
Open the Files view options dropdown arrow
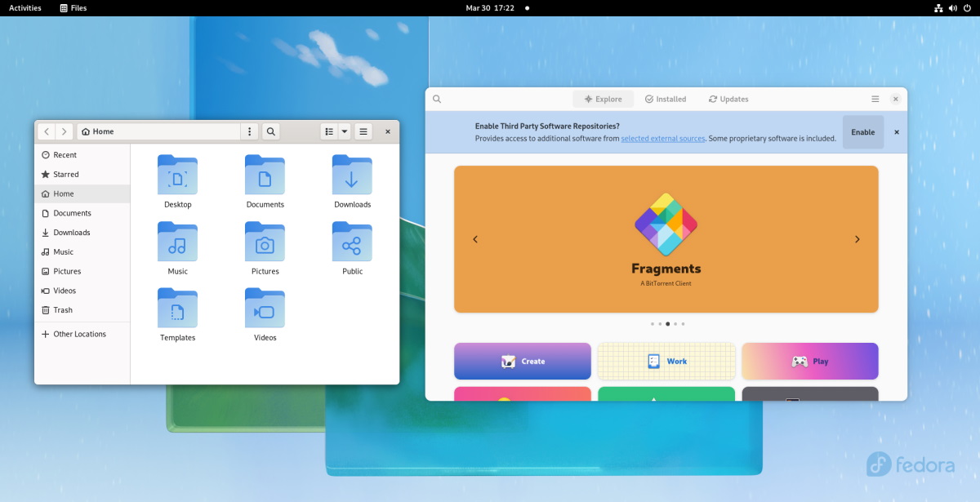344,131
